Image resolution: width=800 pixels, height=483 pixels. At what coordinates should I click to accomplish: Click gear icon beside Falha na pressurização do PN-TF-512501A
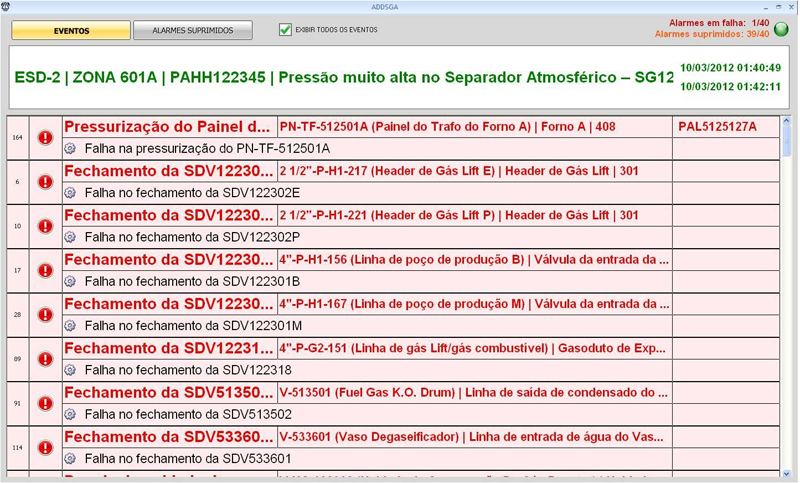70,148
